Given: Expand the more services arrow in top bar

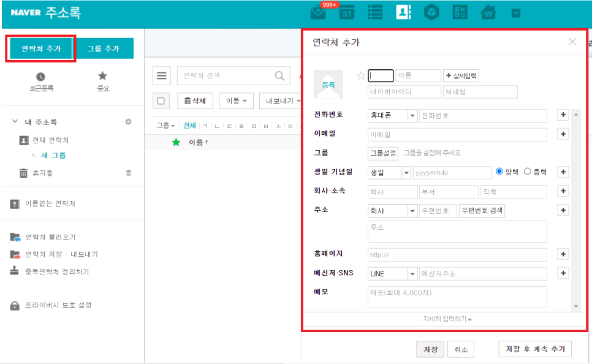Looking at the screenshot, I should tap(516, 13).
